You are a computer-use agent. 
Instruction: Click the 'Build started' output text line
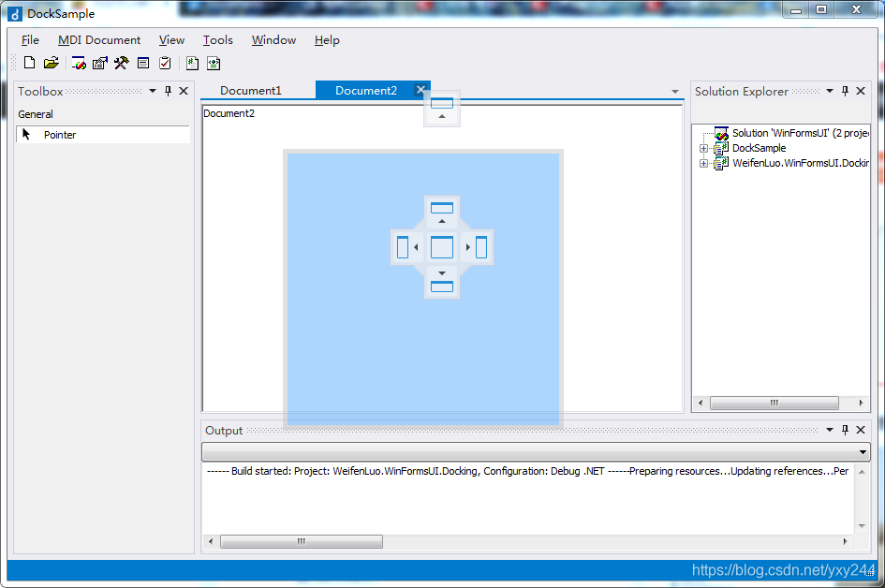click(528, 471)
